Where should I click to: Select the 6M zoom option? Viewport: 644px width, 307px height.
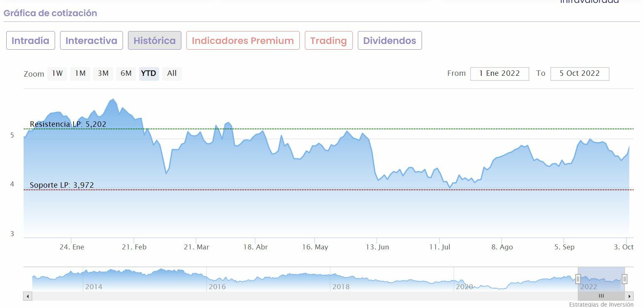126,73
